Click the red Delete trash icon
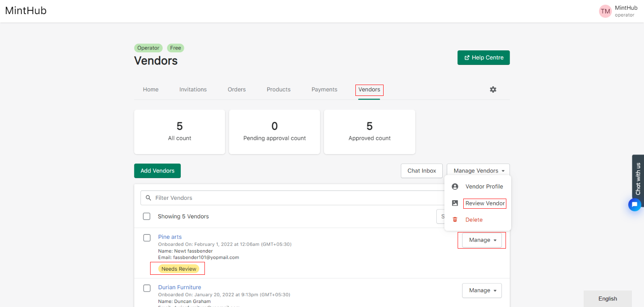Image resolution: width=644 pixels, height=307 pixels. tap(455, 220)
